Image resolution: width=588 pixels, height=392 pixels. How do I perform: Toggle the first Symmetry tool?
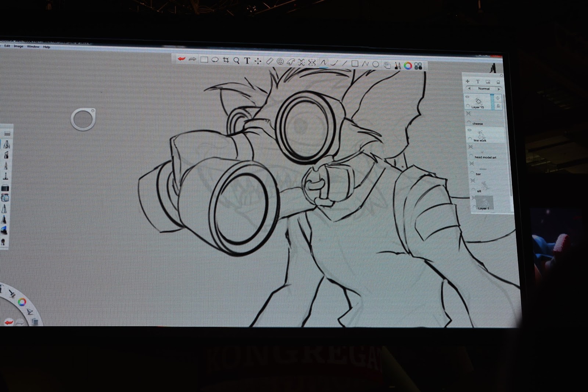301,62
